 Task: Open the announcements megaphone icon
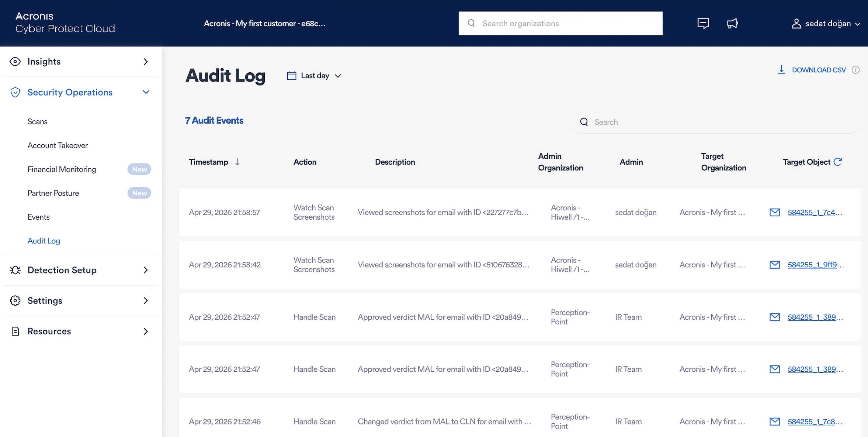732,24
